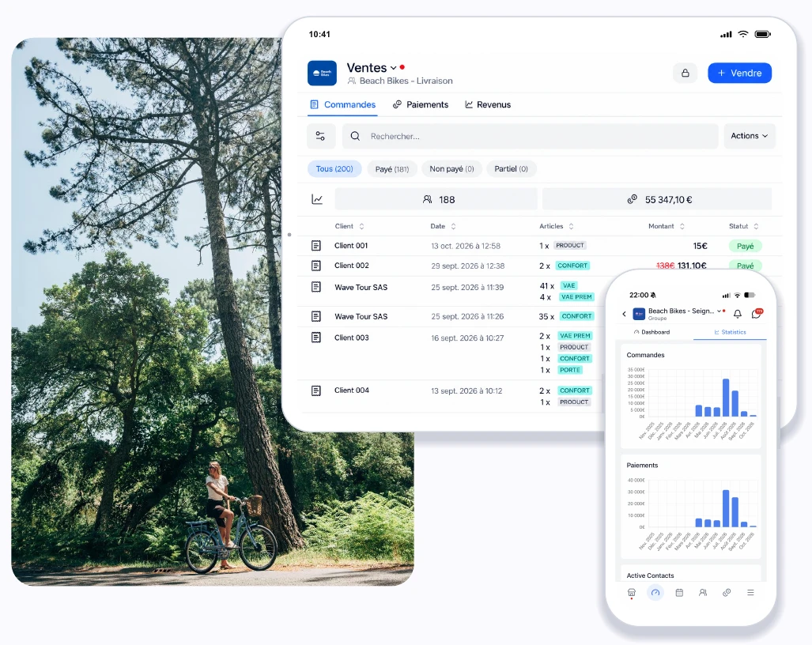Click the battery icon in tablet status bar

pyautogui.click(x=763, y=34)
